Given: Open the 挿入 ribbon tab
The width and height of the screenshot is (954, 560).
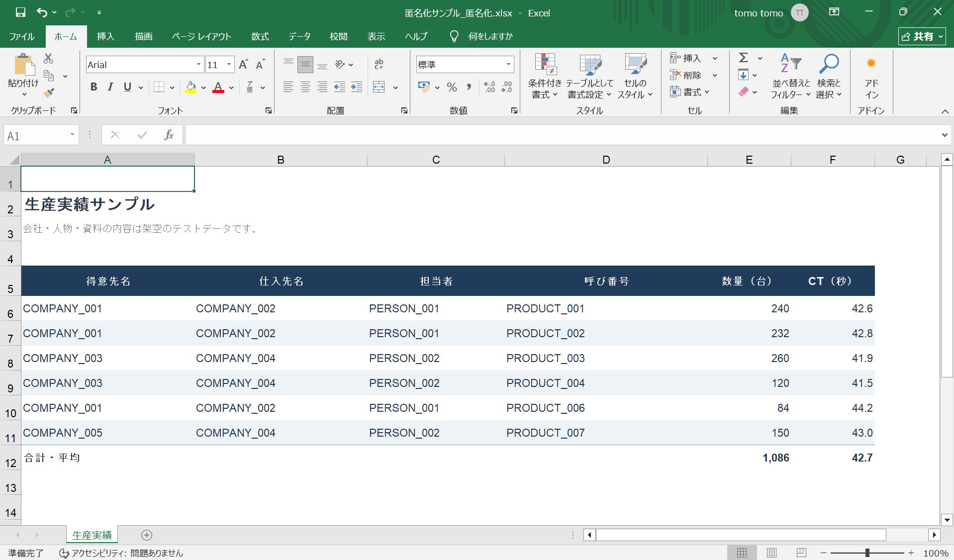Looking at the screenshot, I should click(x=105, y=36).
